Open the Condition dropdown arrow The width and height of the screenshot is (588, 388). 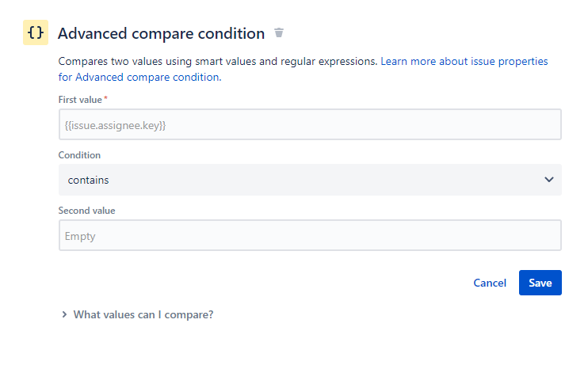tap(549, 180)
